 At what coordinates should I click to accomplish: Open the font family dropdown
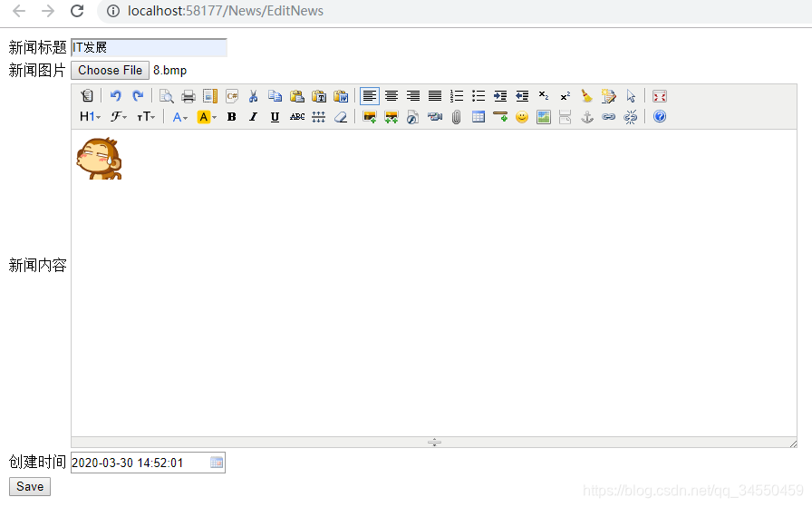tap(119, 117)
